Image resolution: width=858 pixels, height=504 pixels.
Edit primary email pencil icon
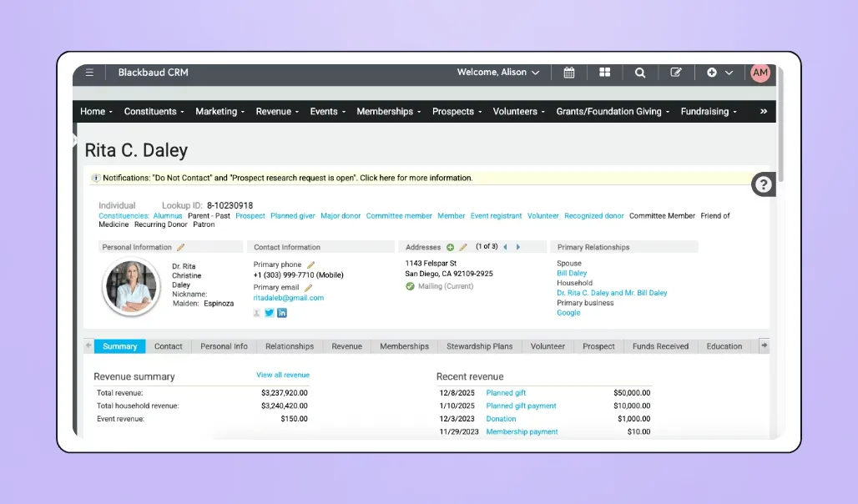[308, 287]
